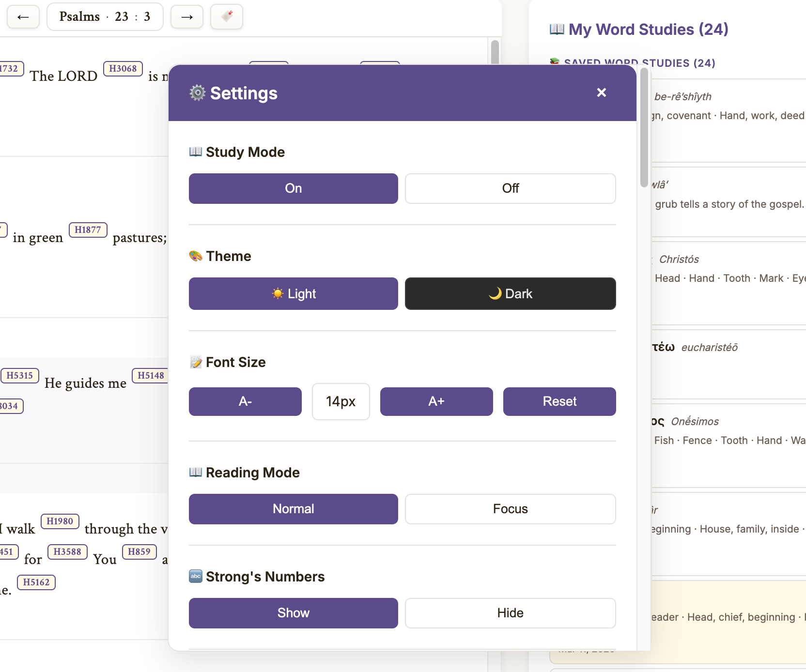Select Normal reading mode

[x=293, y=509]
